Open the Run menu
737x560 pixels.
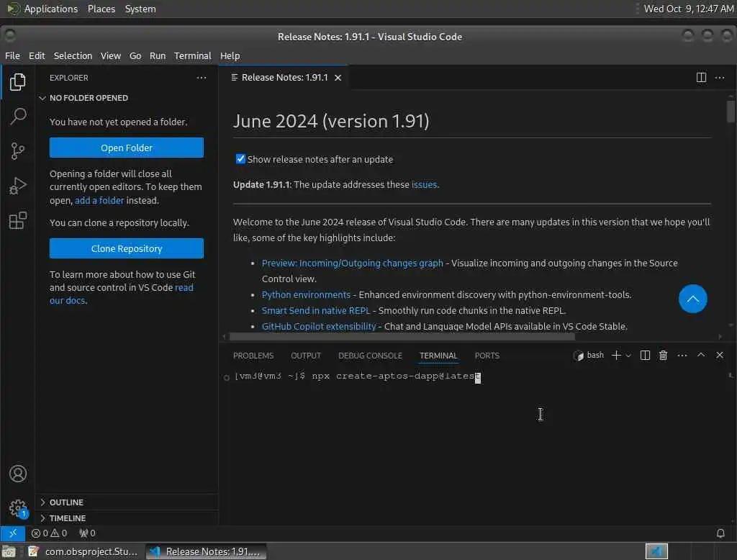coord(158,56)
